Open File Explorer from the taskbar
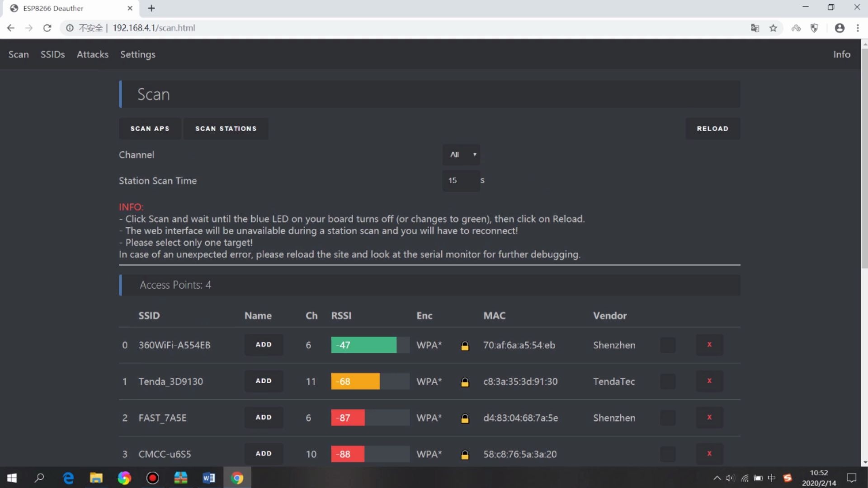The image size is (868, 488). (x=96, y=478)
